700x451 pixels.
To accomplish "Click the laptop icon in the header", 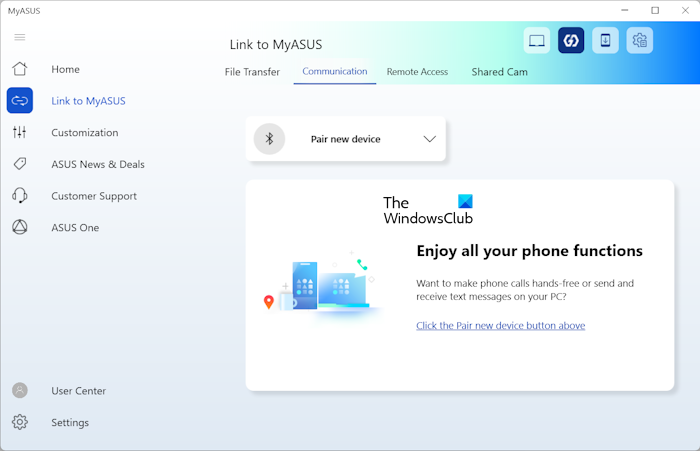I will (x=537, y=41).
